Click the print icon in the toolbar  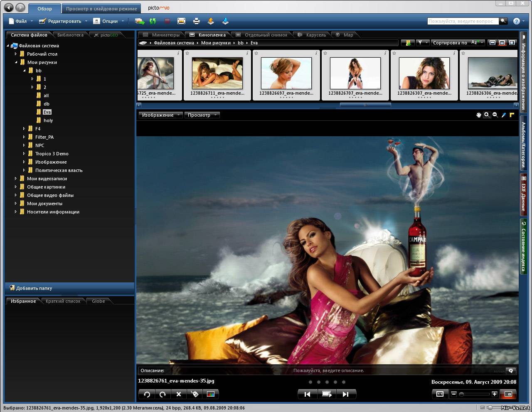pyautogui.click(x=197, y=21)
